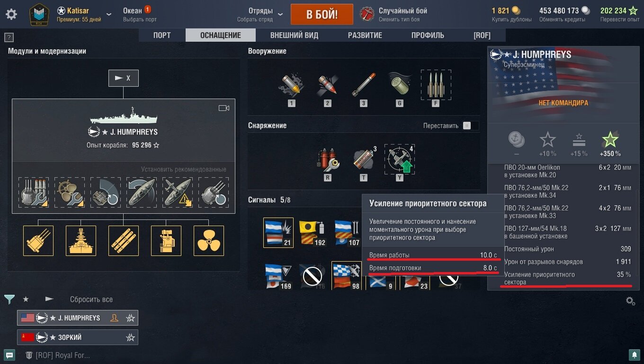Click the notification bell icon
This screenshot has width=644, height=364.
click(634, 355)
